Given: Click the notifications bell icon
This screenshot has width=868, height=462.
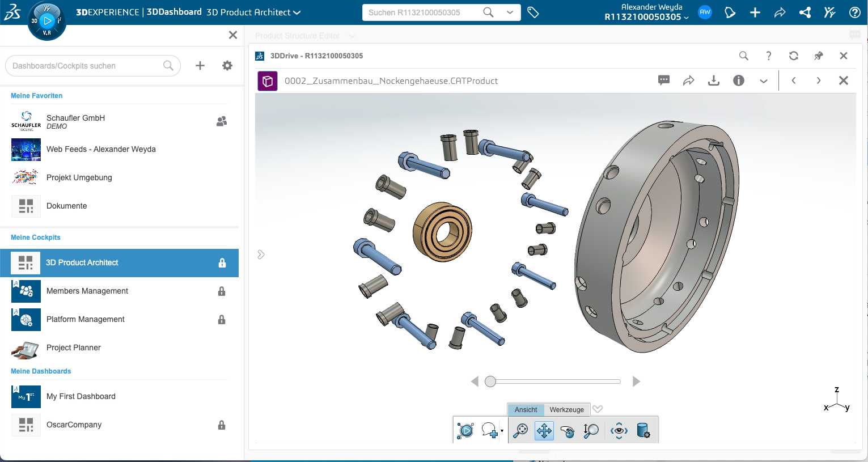Looking at the screenshot, I should (x=730, y=12).
